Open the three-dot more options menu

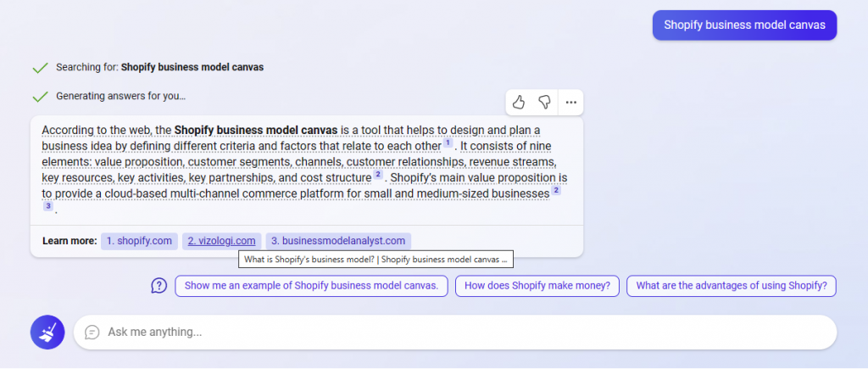[x=570, y=103]
